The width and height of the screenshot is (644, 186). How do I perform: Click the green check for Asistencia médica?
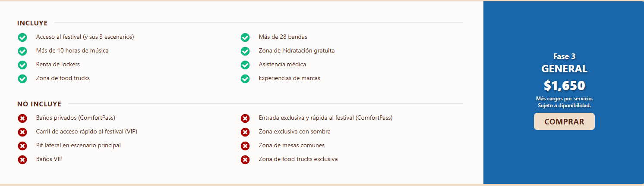(x=245, y=65)
